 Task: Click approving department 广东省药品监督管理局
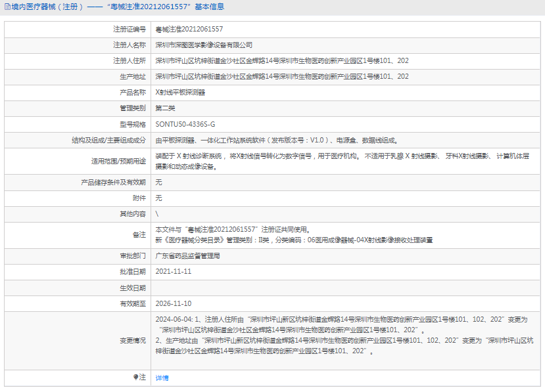[187, 255]
